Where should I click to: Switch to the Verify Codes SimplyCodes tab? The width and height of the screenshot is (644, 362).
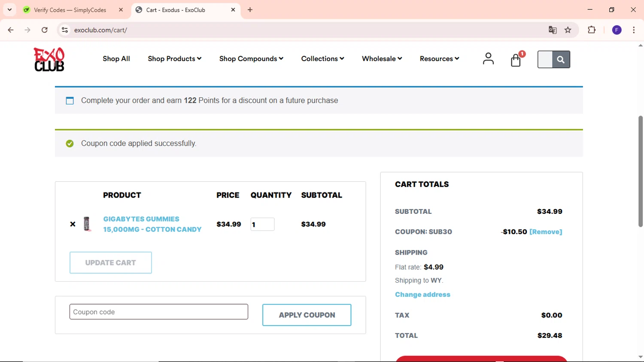click(70, 10)
